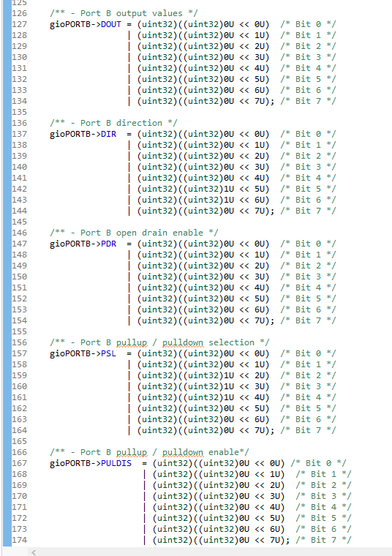This screenshot has width=392, height=556.
Task: Click line number 156 in the gutter
Action: 20,342
